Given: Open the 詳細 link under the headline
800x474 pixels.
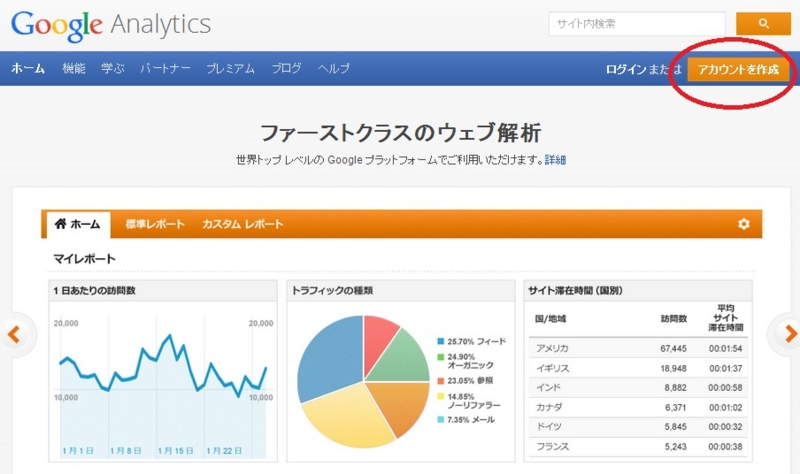Looking at the screenshot, I should [555, 160].
